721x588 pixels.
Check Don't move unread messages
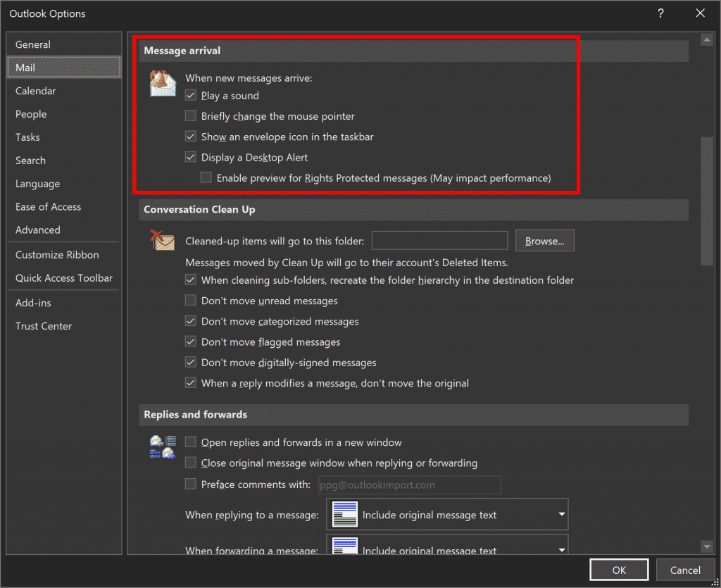(191, 300)
